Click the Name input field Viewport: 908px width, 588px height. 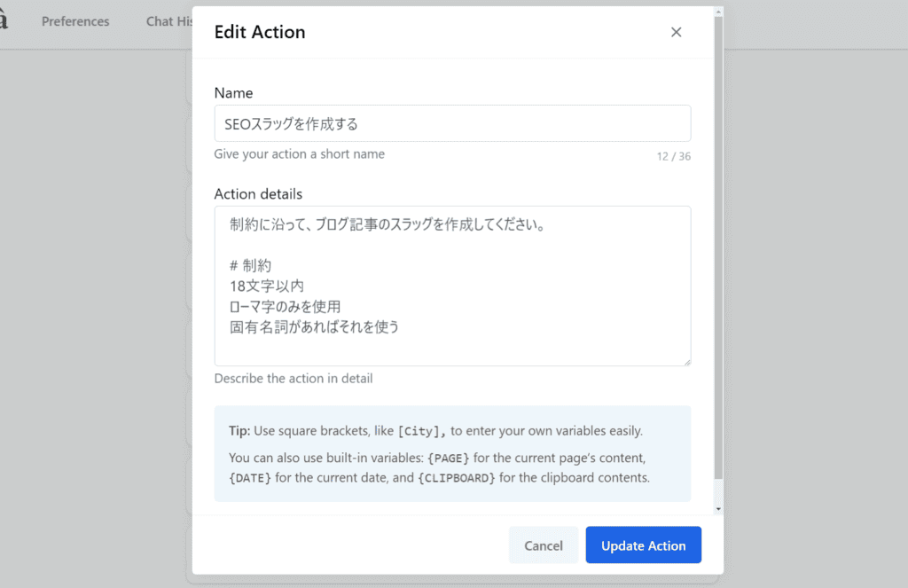[452, 123]
